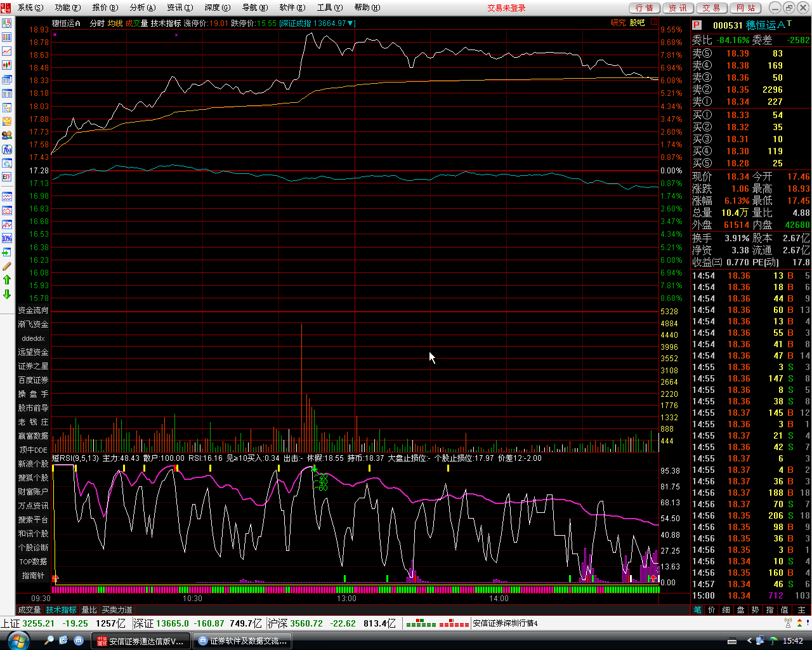This screenshot has height=650, width=812.
Task: Select the 盘 tab in right panel
Action: (x=741, y=610)
